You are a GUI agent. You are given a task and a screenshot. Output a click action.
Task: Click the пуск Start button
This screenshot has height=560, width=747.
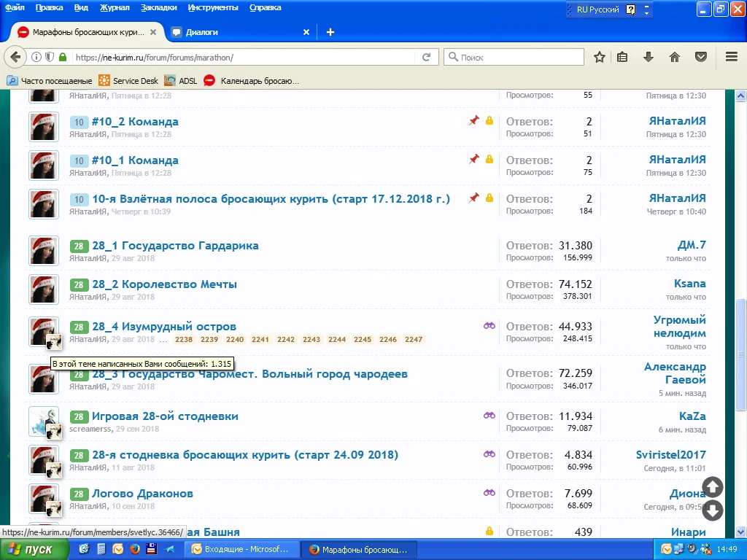pos(33,549)
